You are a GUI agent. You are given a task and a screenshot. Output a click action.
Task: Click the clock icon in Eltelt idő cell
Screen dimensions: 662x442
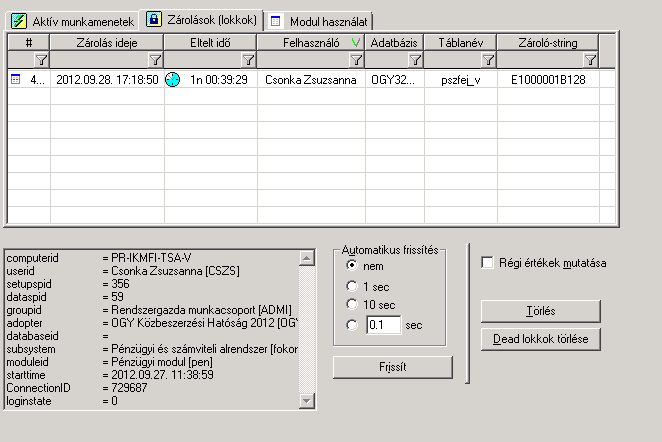[172, 79]
